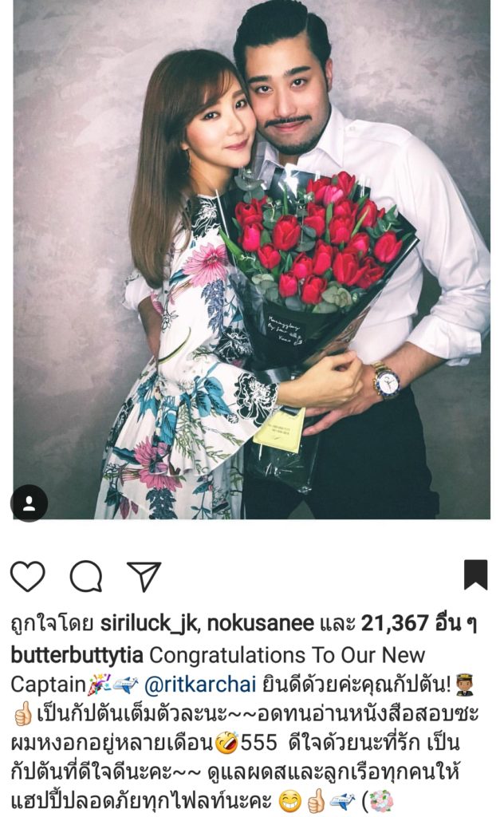Screen dimensions: 504x817
Task: Tap the yellow card attached to bouquet
Action: 280,430
